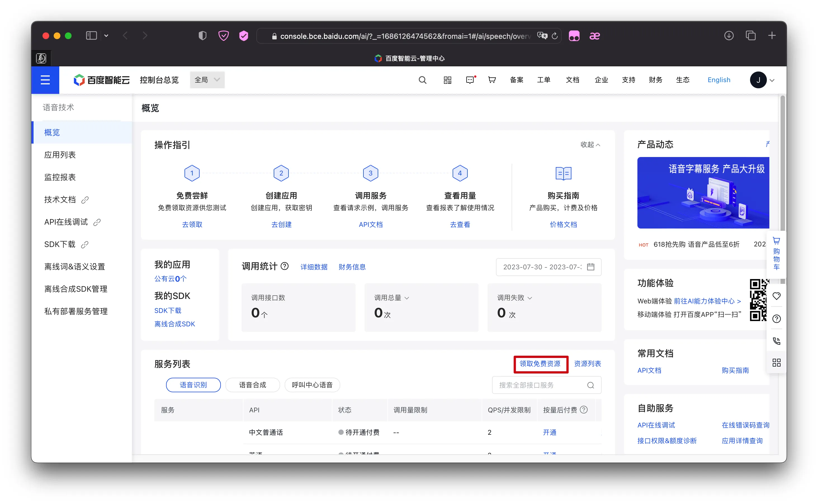Click the help icon beside 按量后付费
The width and height of the screenshot is (818, 504).
tap(583, 410)
